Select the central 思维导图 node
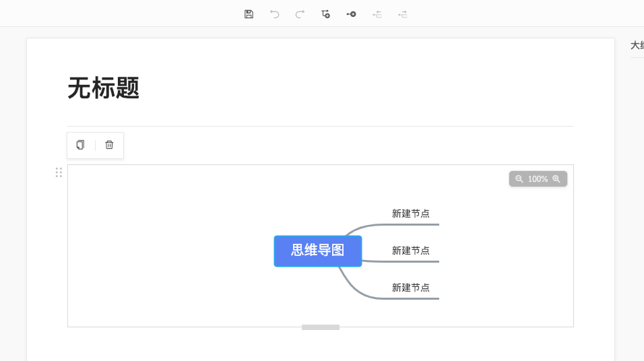This screenshot has width=644, height=361. [x=318, y=251]
